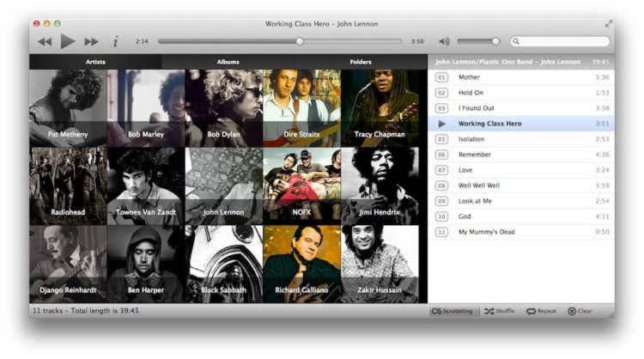The height and width of the screenshot is (359, 644).
Task: Click the rewind previous track icon
Action: [x=45, y=41]
